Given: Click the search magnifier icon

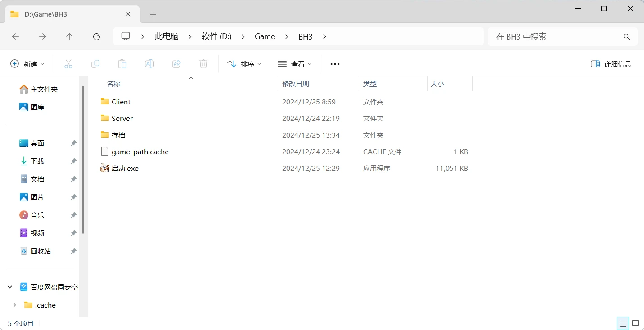Looking at the screenshot, I should [x=626, y=37].
